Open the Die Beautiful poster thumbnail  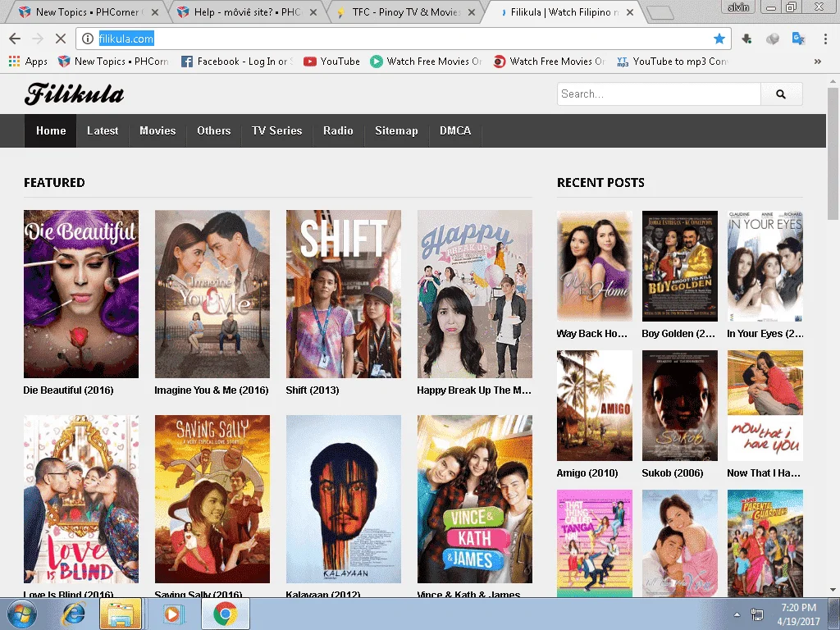(81, 294)
